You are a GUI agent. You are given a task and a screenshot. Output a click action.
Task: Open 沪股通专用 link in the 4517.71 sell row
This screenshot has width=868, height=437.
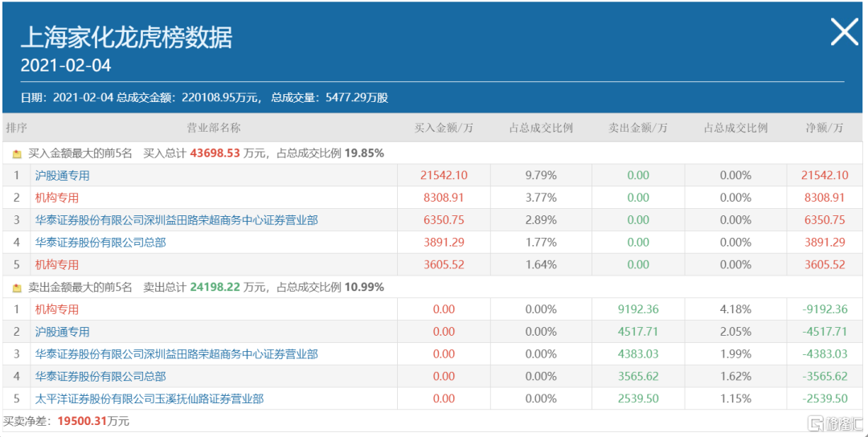[62, 332]
